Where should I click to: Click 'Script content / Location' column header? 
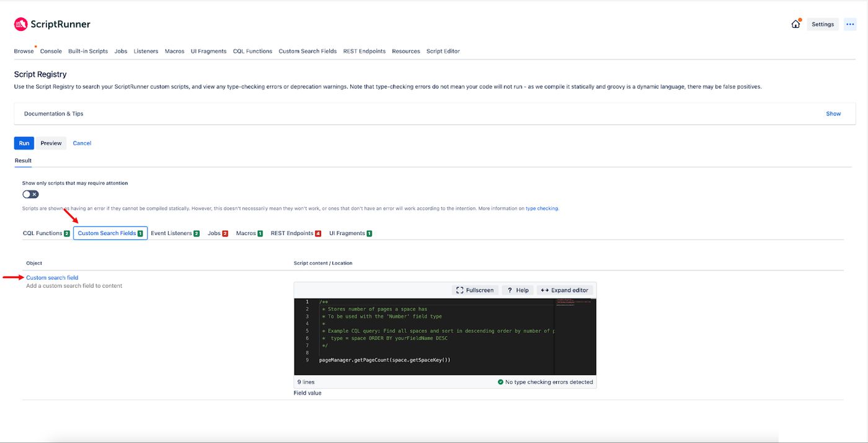point(323,263)
